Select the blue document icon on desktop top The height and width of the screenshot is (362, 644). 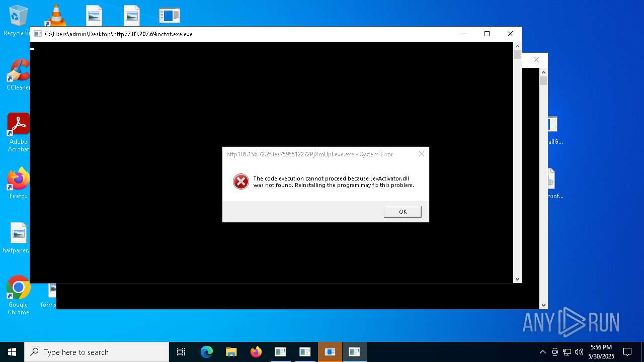tap(170, 15)
